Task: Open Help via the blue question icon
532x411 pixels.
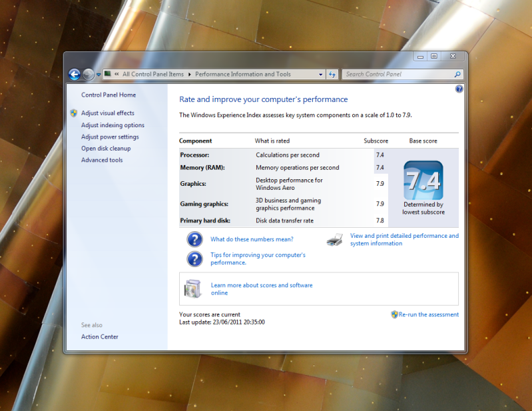Action: (459, 89)
